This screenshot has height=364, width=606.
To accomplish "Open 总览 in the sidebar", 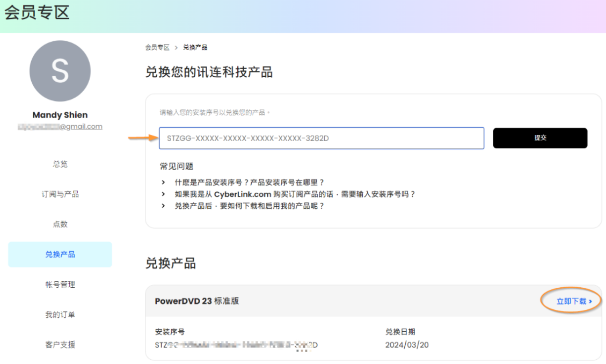I will click(60, 164).
